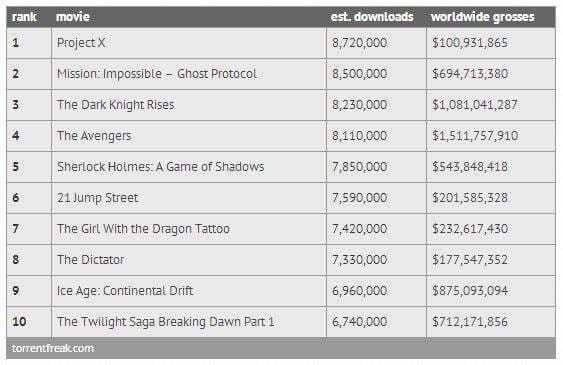Select the $1,511,757,910 gross value
Image resolution: width=563 pixels, height=365 pixels.
[475, 136]
